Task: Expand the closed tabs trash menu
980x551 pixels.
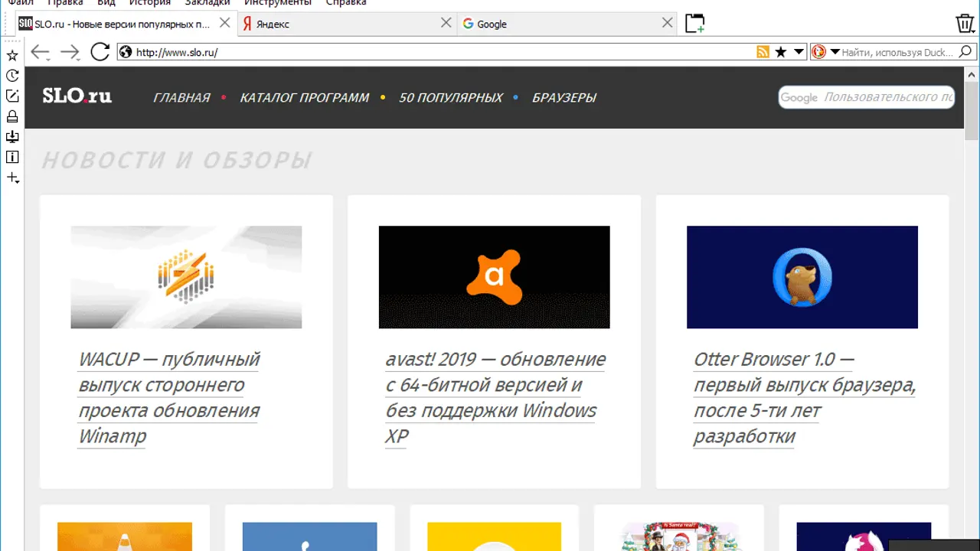Action: (x=965, y=24)
